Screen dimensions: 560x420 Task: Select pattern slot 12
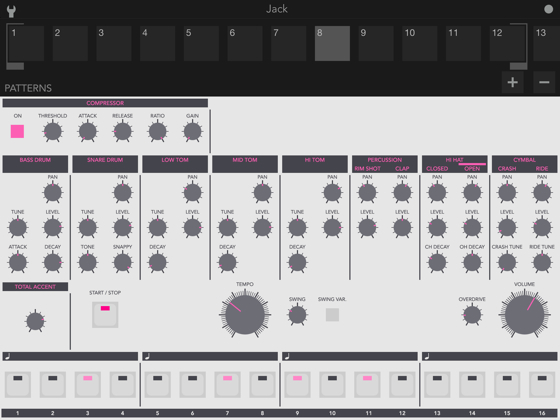[x=507, y=43]
